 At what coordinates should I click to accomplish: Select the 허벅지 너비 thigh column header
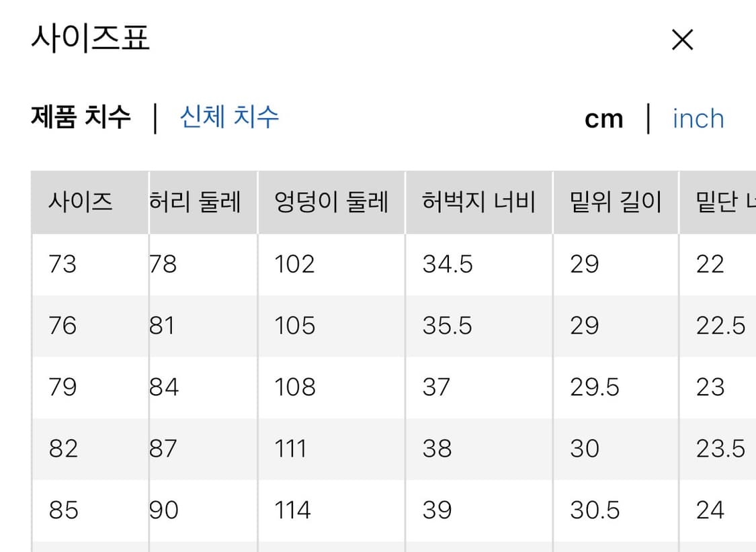pos(478,201)
